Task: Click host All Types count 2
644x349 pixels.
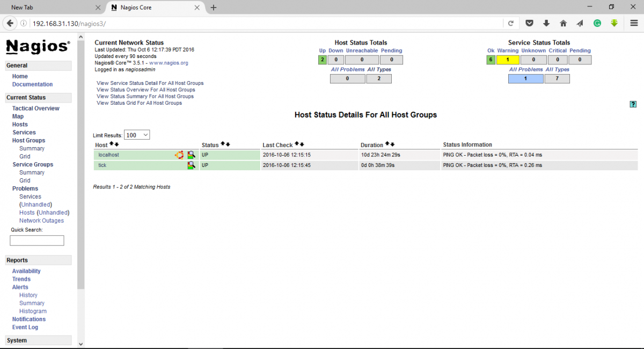Action: pyautogui.click(x=379, y=79)
